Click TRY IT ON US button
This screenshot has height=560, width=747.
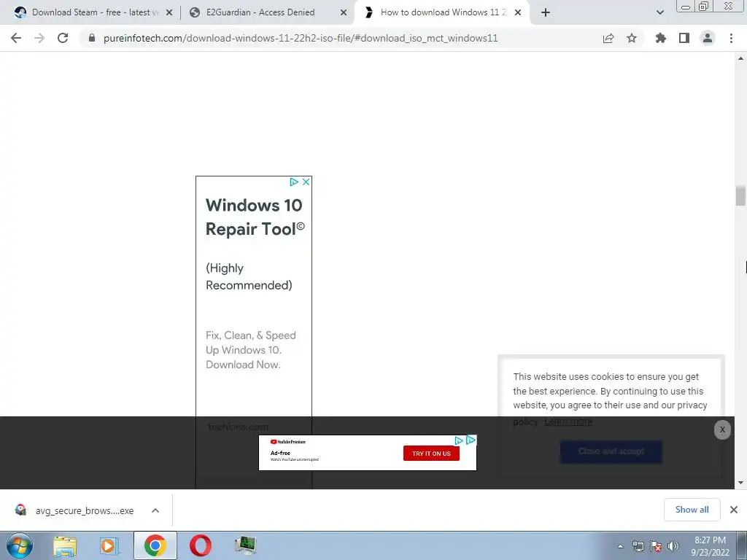point(431,454)
